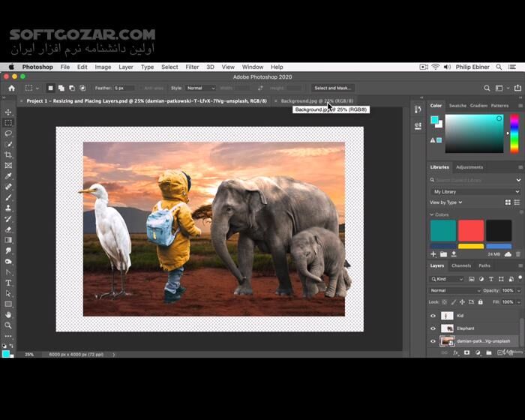The image size is (525, 420).
Task: Click the search icon in options bar
Action: pos(487,88)
